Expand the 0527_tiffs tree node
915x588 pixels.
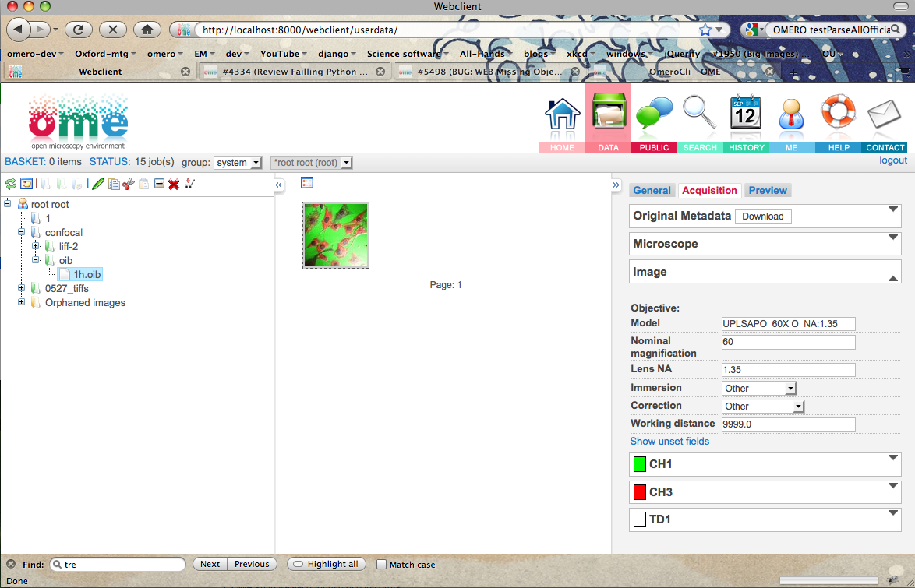coord(23,288)
